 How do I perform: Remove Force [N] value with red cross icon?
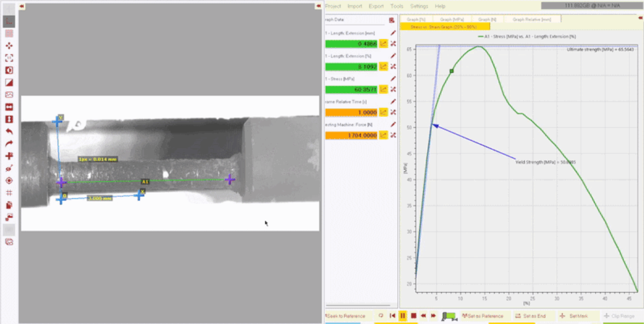click(393, 135)
